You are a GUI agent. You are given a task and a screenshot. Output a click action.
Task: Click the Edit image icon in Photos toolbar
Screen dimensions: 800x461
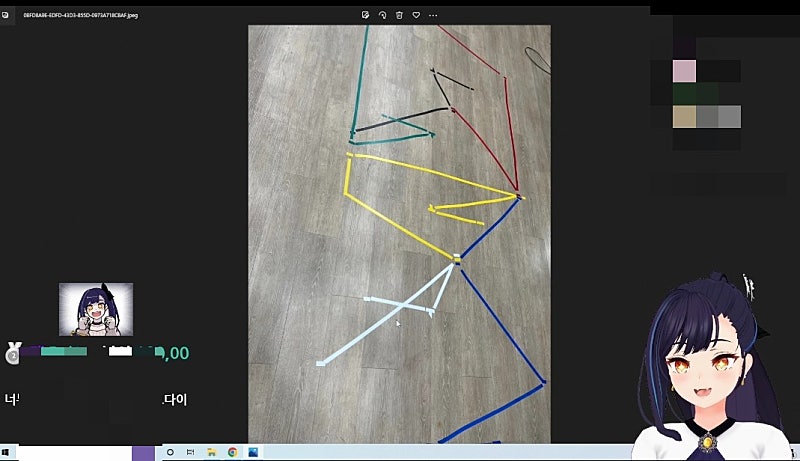click(365, 15)
